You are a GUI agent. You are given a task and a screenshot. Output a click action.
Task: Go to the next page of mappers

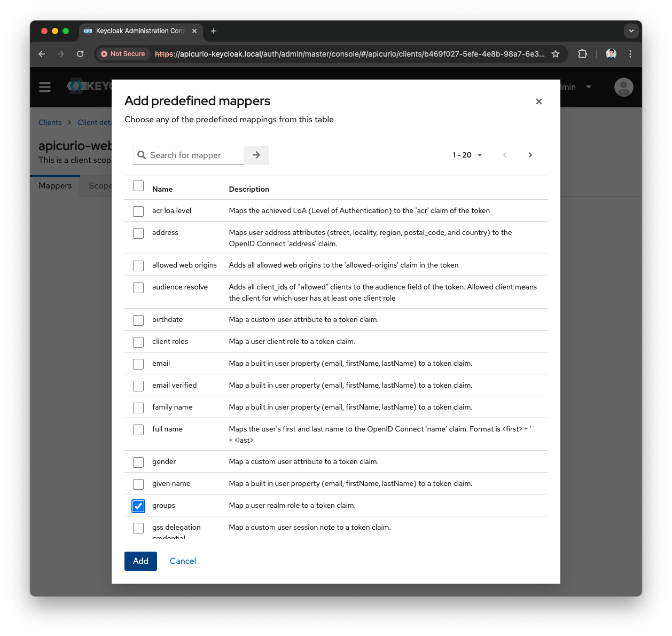[530, 155]
